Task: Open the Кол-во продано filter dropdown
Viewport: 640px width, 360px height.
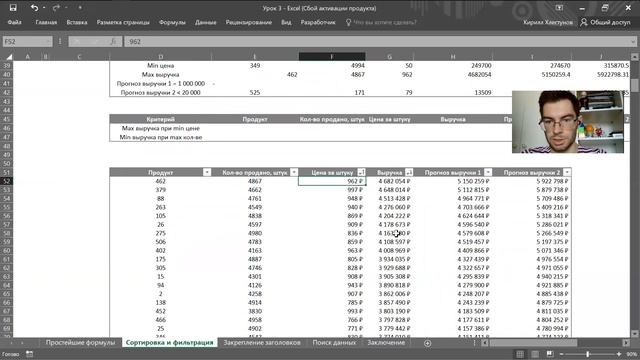Action: (x=294, y=173)
